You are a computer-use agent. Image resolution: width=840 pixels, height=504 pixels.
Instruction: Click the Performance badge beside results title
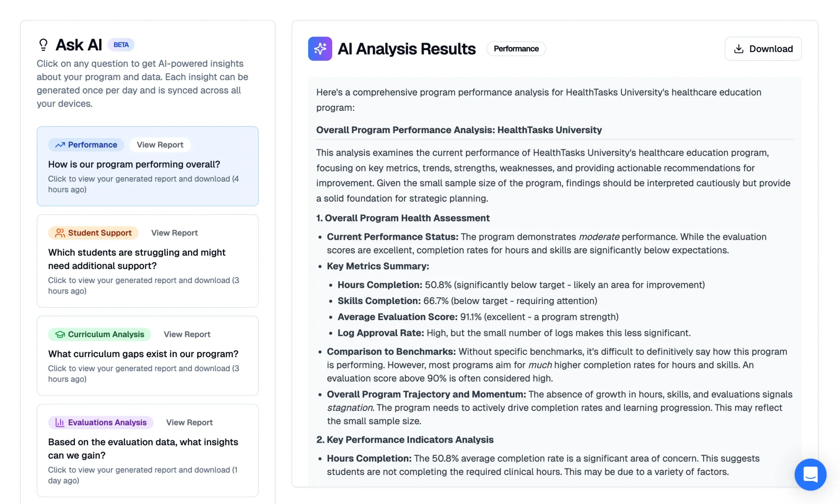click(x=516, y=49)
